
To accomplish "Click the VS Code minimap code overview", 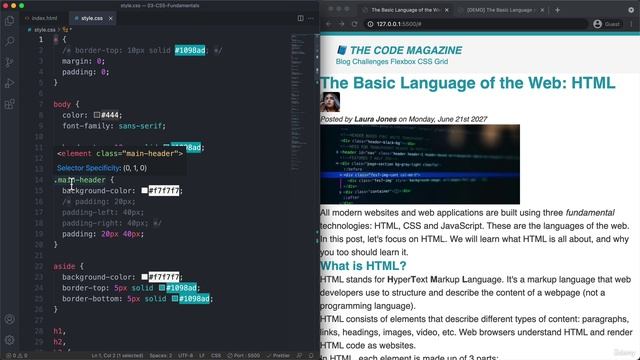I will tap(302, 102).
